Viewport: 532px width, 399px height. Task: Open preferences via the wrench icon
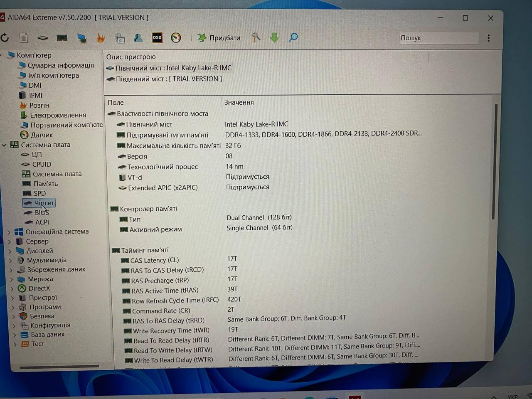coord(256,37)
